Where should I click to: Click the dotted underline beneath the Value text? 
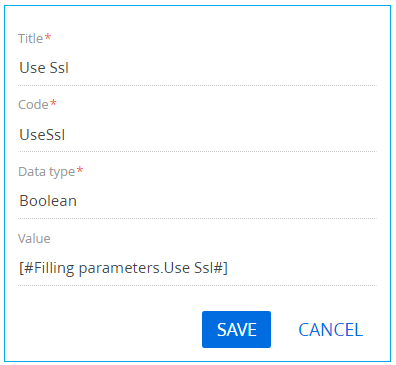pos(197,285)
